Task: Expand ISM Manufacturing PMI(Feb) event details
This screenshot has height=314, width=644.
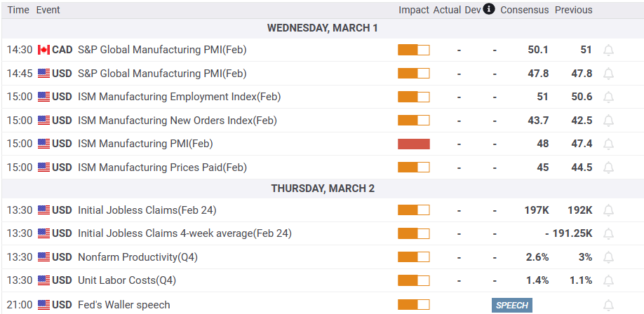Action: point(145,144)
